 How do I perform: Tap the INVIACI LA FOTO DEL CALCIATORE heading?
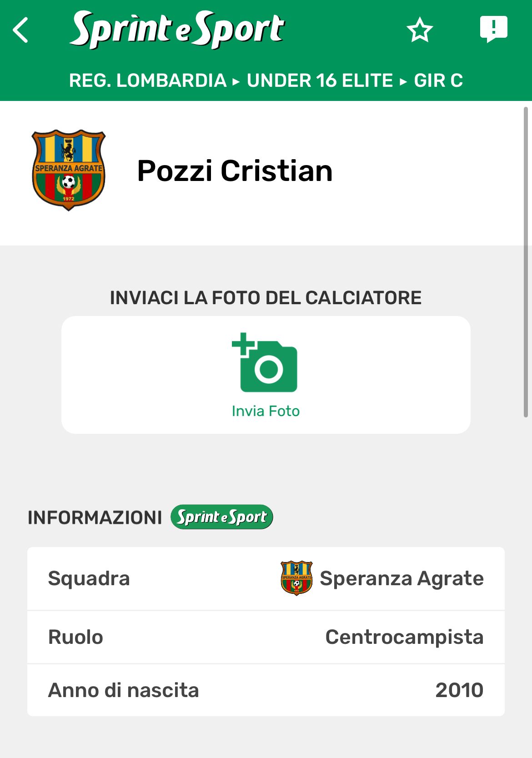(x=266, y=298)
